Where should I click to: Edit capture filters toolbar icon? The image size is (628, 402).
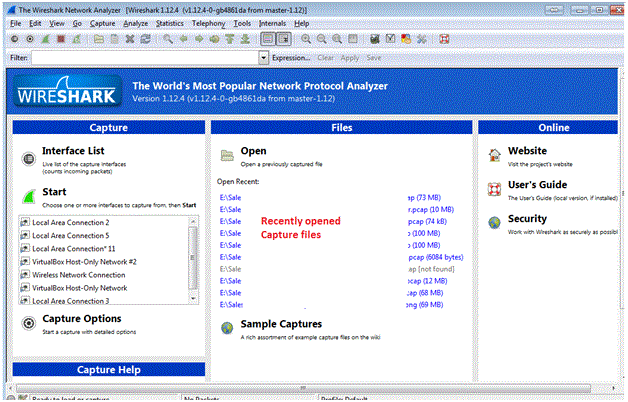pyautogui.click(x=375, y=39)
